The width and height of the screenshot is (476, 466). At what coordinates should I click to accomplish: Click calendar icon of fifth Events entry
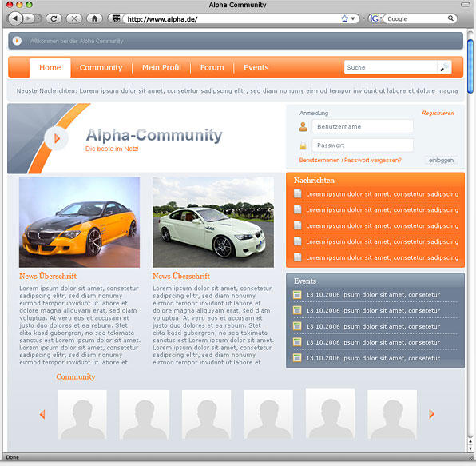point(297,358)
